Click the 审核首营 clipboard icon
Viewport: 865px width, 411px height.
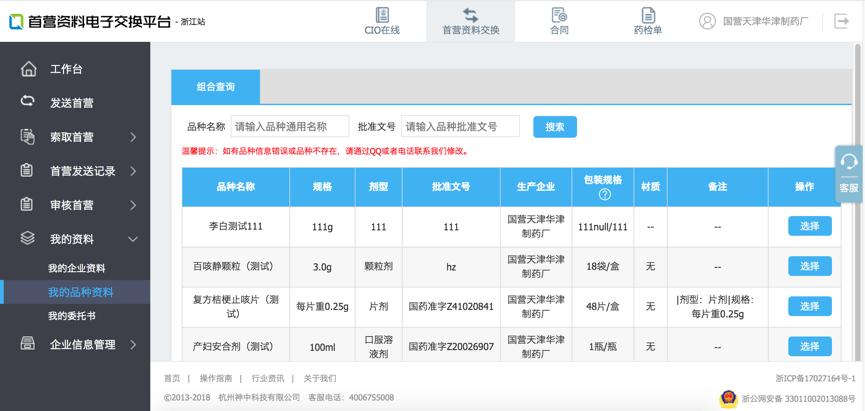click(27, 205)
